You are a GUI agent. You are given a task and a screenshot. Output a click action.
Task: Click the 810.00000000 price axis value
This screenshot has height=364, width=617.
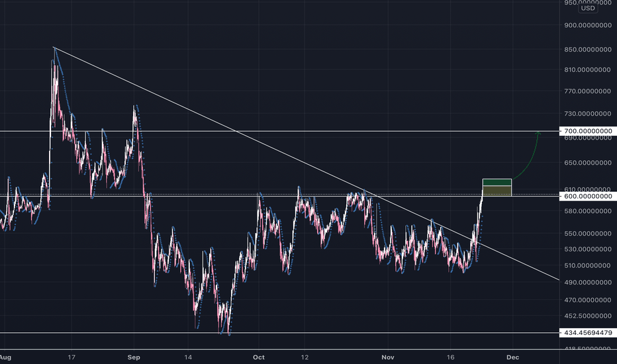pyautogui.click(x=587, y=69)
